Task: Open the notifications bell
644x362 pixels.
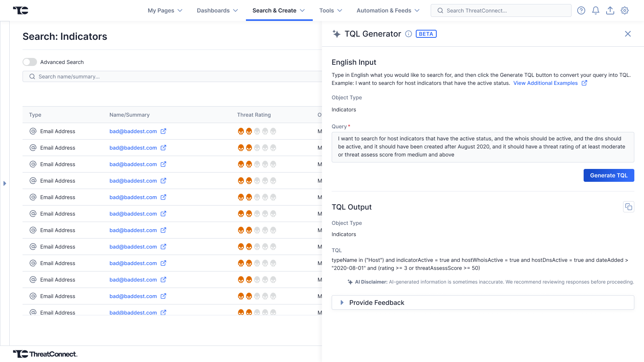Action: (595, 10)
